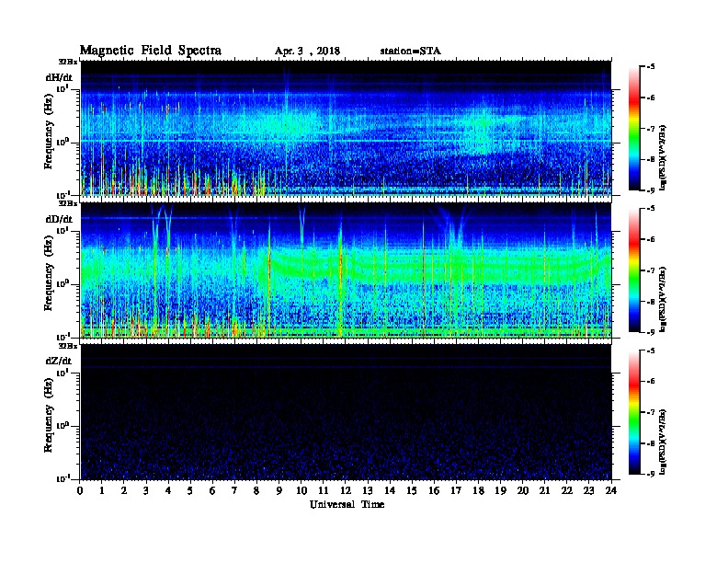The width and height of the screenshot is (728, 563).
Task: Click the "-5" value on the dH/dt color scale
Action: [x=651, y=67]
